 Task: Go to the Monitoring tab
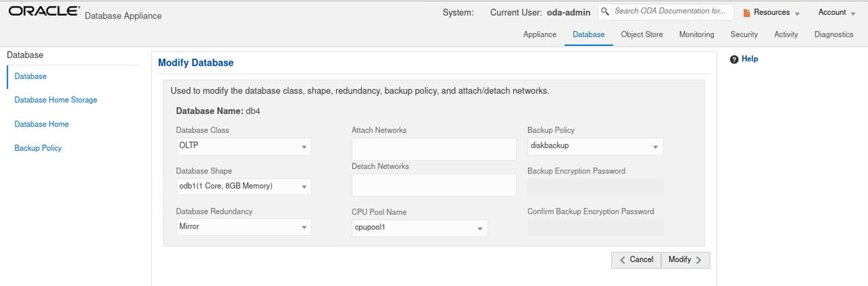[x=697, y=35]
